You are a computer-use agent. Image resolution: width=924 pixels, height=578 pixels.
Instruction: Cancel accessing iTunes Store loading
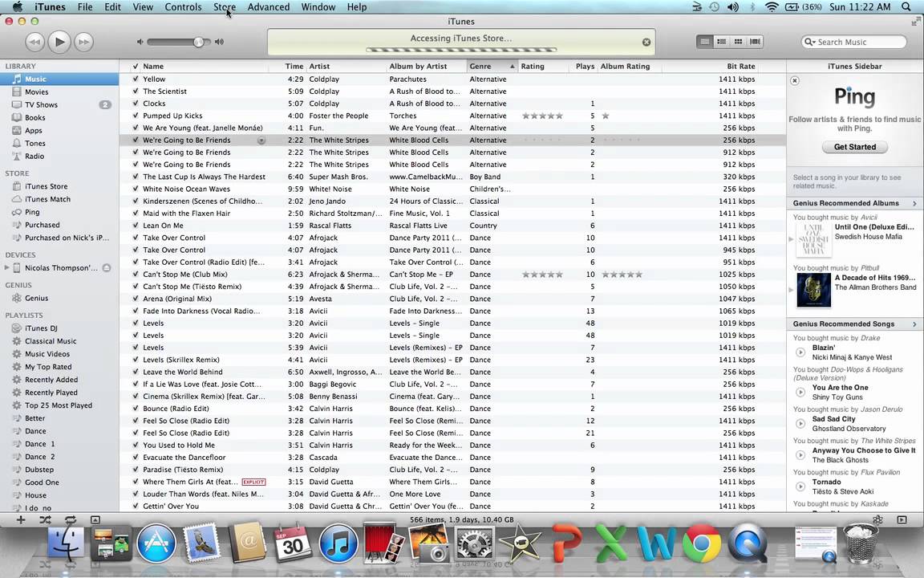(646, 42)
